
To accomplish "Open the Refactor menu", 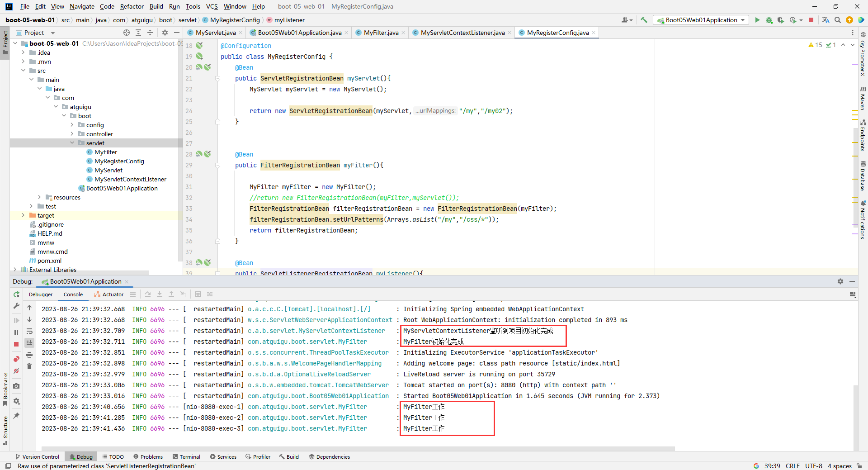I will pos(132,6).
